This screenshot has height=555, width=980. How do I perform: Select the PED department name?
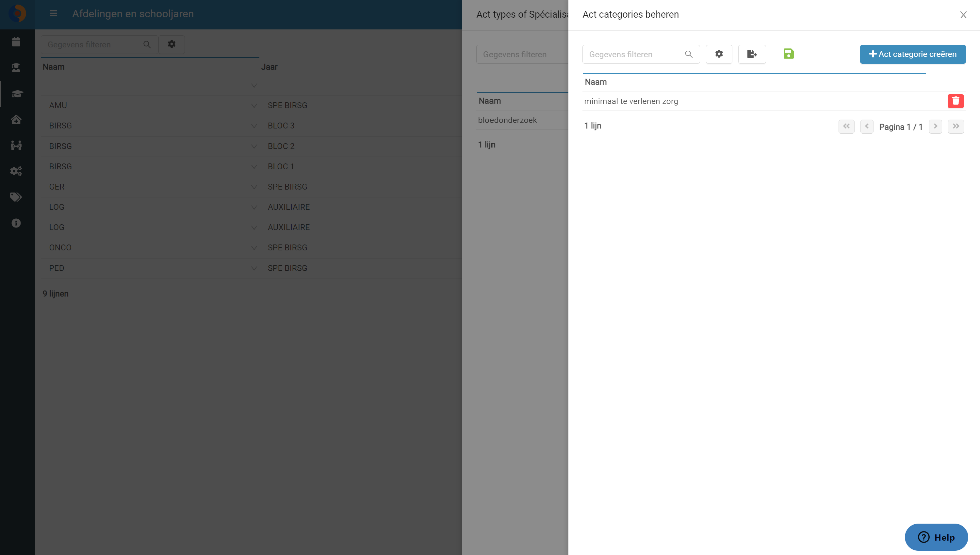tap(57, 268)
